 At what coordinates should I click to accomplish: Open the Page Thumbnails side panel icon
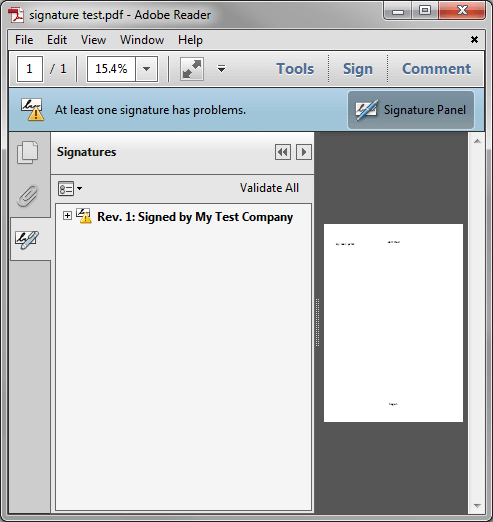coord(27,153)
